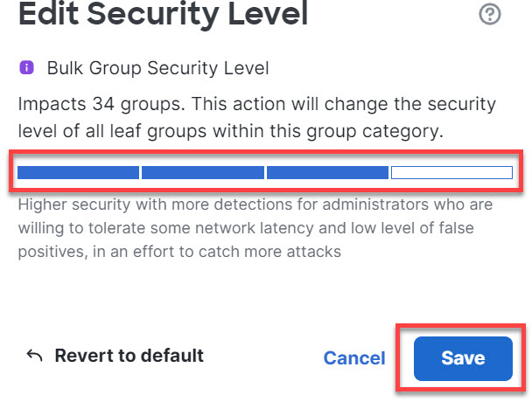This screenshot has width=532, height=402.
Task: Click the 'positives, in an effort' description line
Action: [179, 252]
